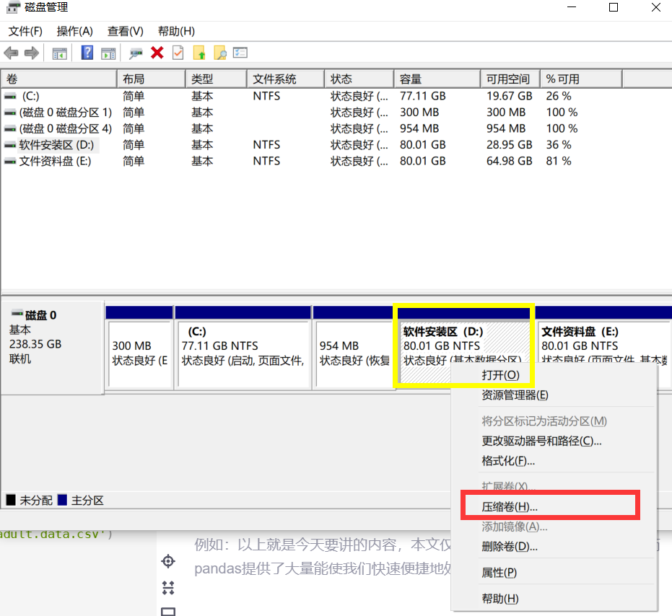Click the checklist view toolbar icon
672x616 pixels.
pos(240,53)
